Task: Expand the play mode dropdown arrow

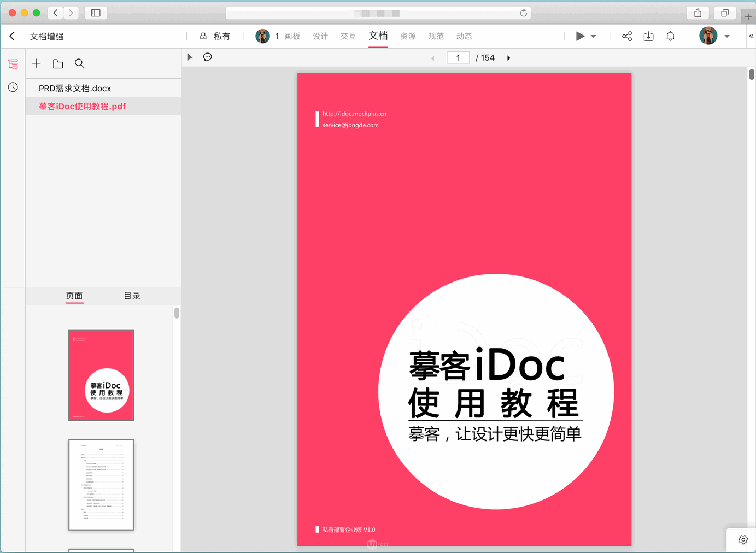Action: click(593, 37)
